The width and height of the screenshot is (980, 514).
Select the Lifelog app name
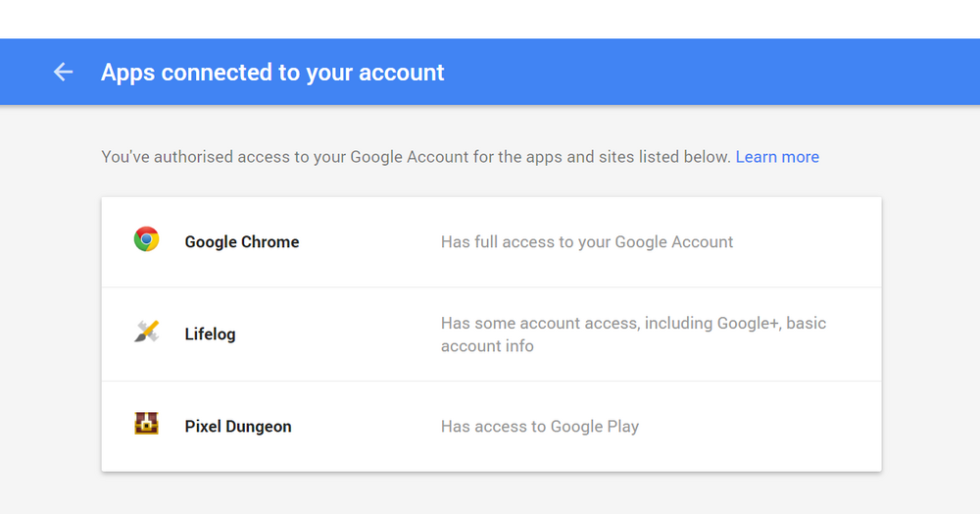click(210, 334)
